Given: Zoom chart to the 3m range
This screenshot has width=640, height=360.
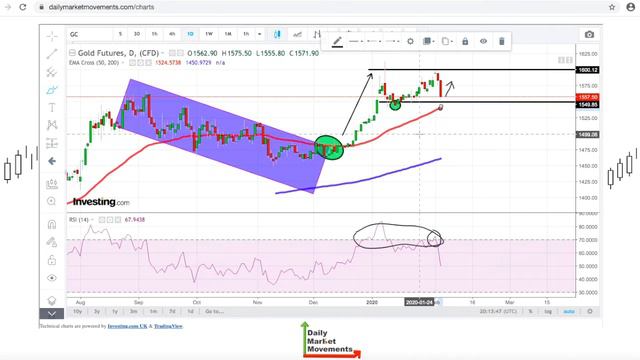Looking at the screenshot, I should point(133,311).
